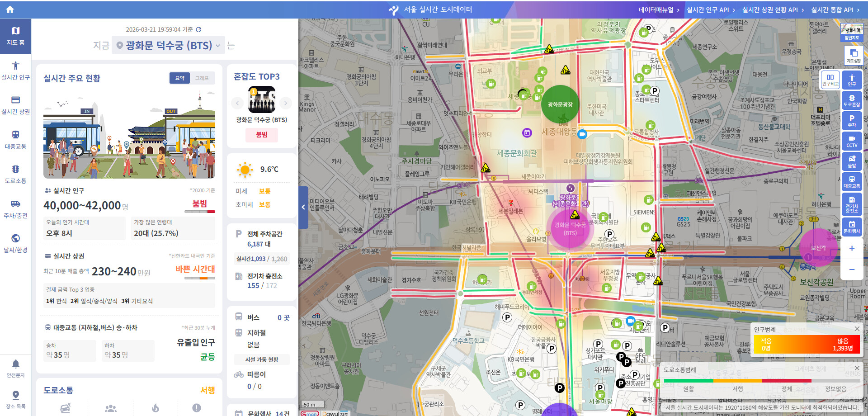Image resolution: width=868 pixels, height=416 pixels.
Task: Close the 도로소통범례 legend
Action: (x=857, y=368)
